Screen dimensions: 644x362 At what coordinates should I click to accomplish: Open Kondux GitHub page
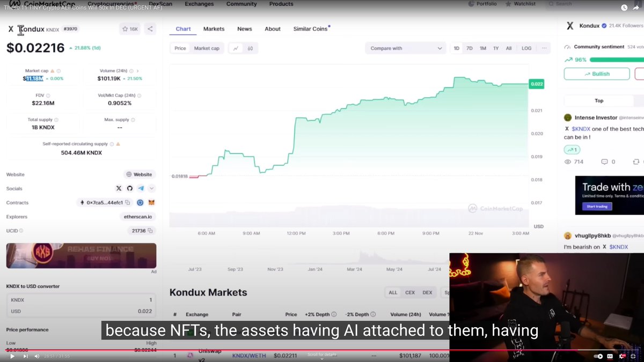click(129, 188)
